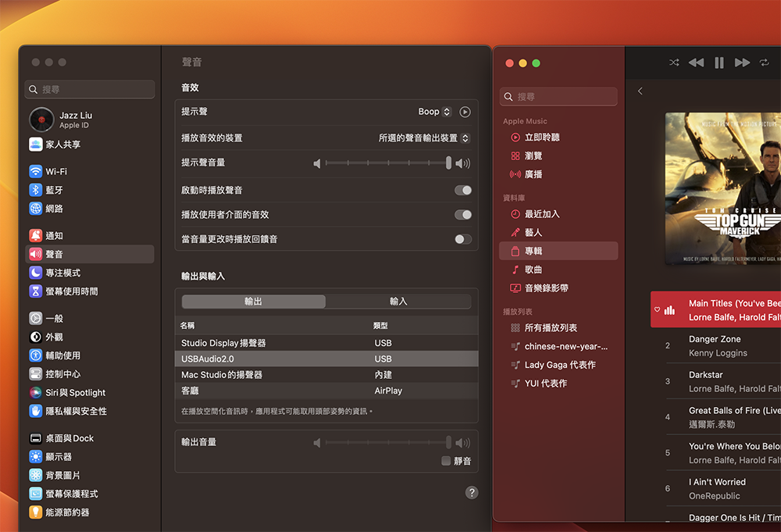Adjust the alert volume (提示聲音量) slider
The image size is (781, 532).
387,163
